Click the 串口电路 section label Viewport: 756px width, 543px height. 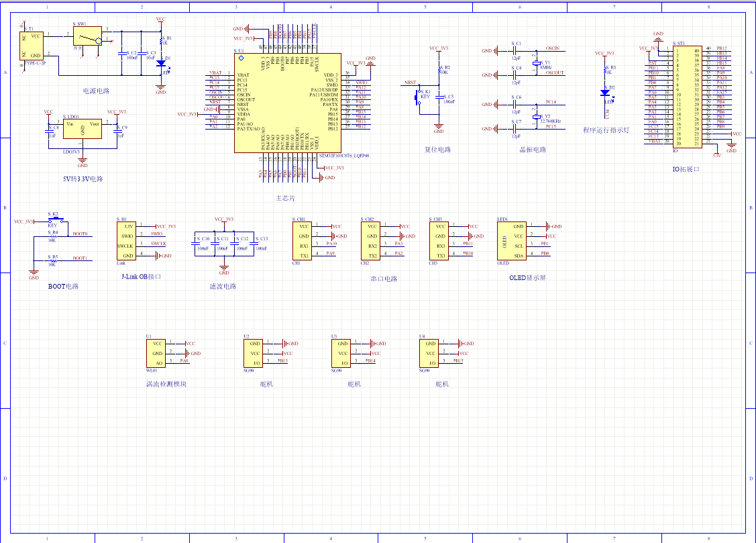tap(384, 279)
